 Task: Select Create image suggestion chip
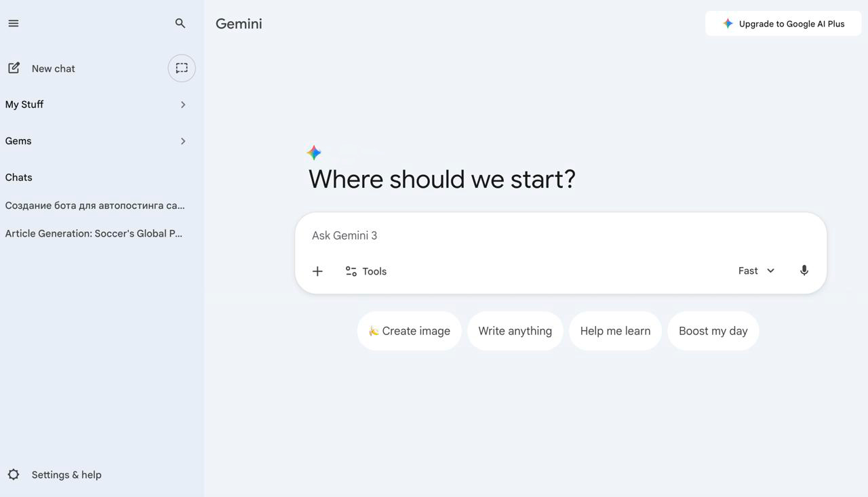[x=410, y=331]
